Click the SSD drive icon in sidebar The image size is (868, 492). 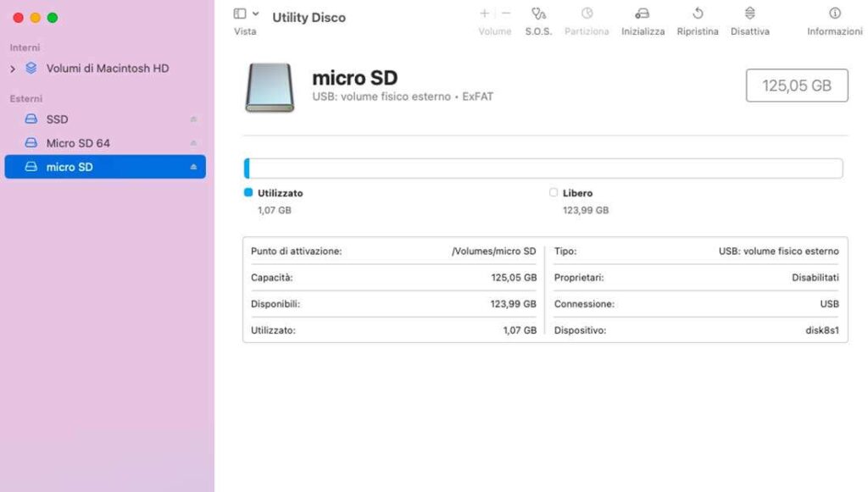coord(31,119)
